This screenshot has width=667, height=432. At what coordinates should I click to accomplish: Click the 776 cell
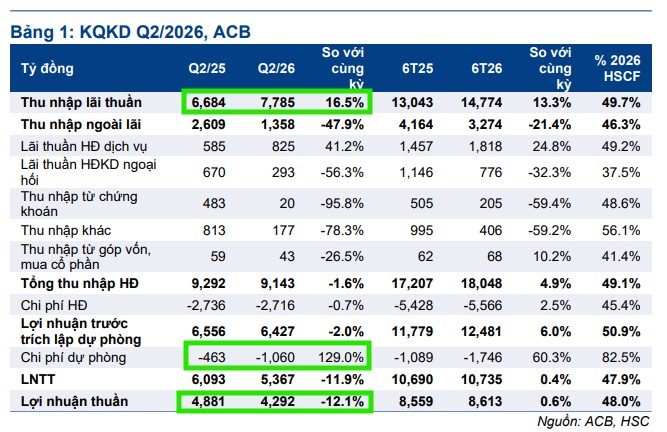click(x=491, y=172)
